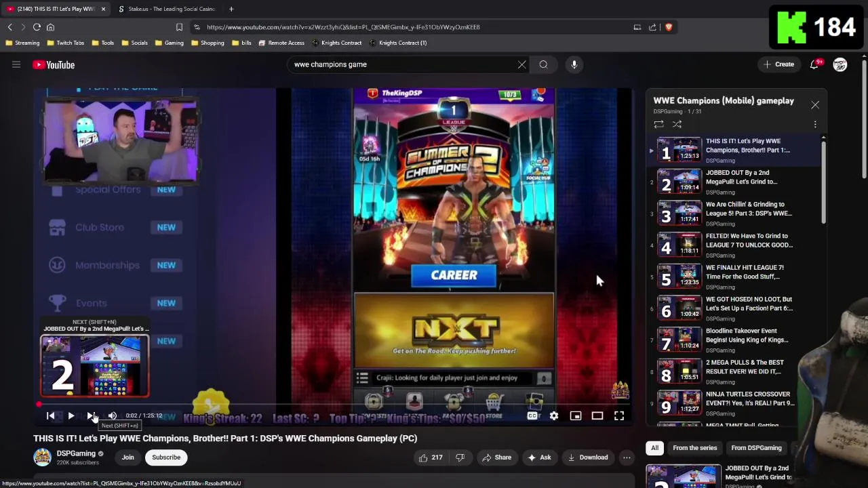Toggle shuffle playlist
Screen dimensions: 868x488
pos(677,124)
